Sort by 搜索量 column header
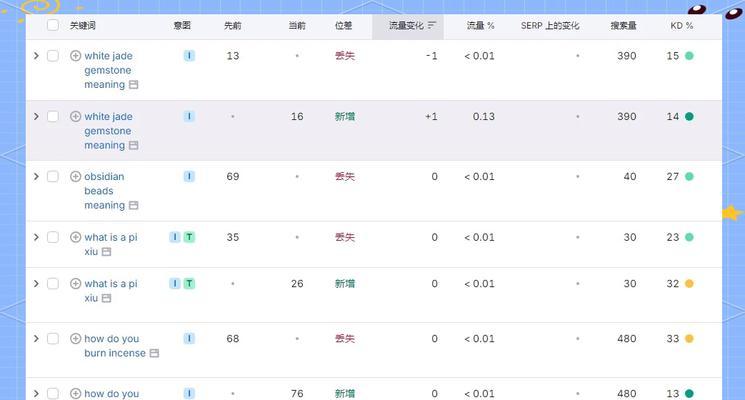Screen dimensions: 745x400 click(x=623, y=26)
